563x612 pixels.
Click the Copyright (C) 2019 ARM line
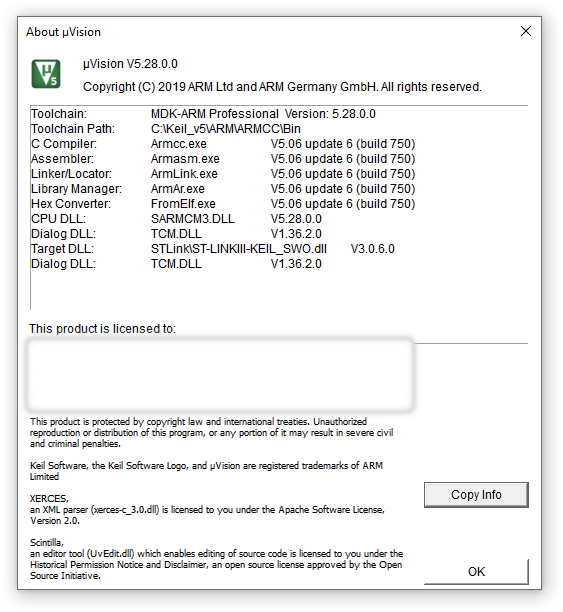click(282, 87)
